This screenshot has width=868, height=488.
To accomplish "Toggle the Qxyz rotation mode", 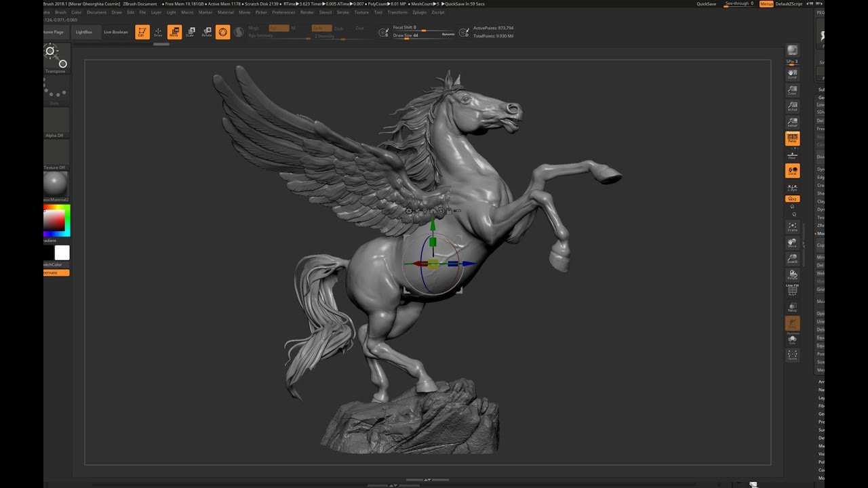I will click(792, 199).
